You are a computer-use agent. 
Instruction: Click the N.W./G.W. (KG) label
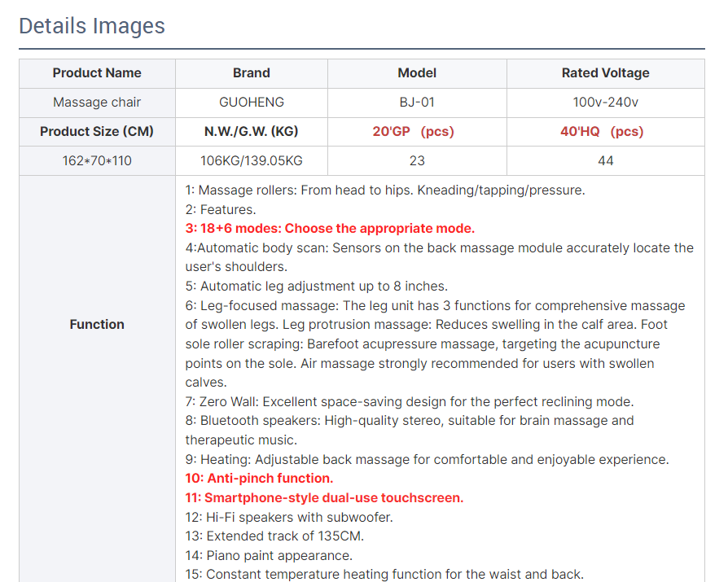251,132
